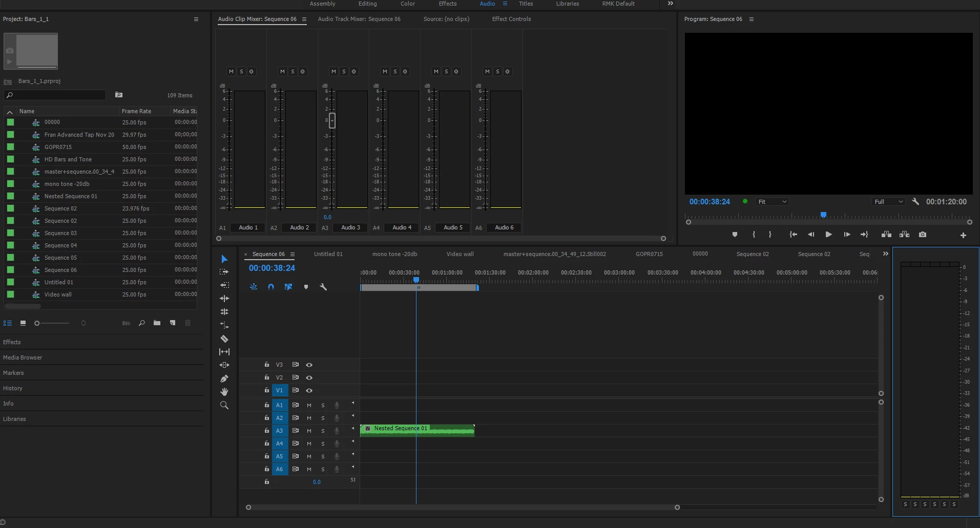
Task: Enable voice-over record on track A4
Action: (337, 443)
